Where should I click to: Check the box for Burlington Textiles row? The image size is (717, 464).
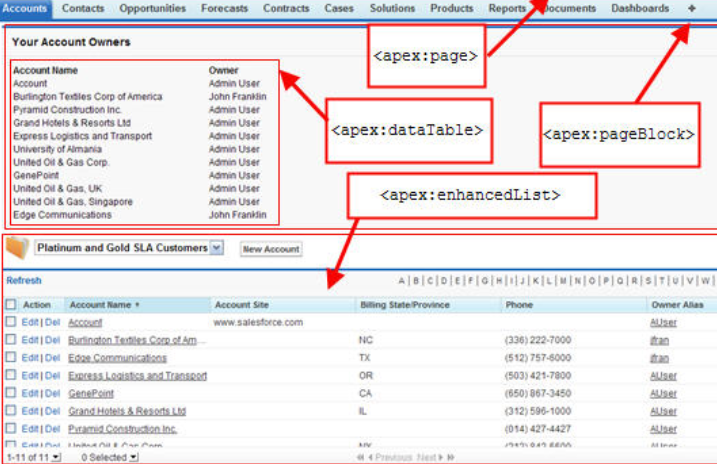click(x=10, y=340)
